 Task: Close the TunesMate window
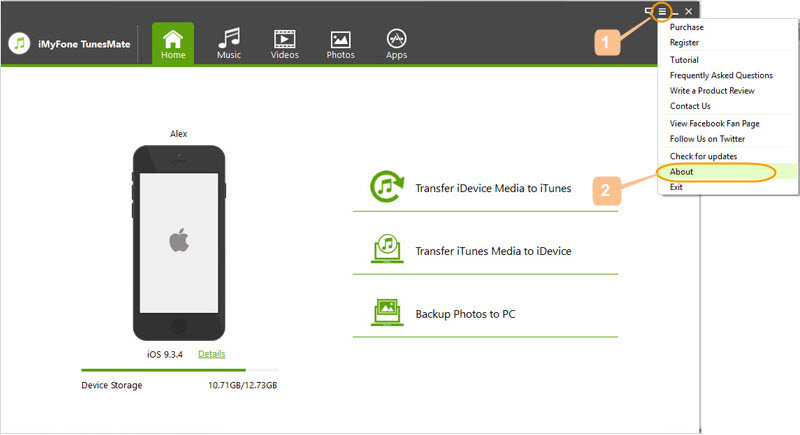(688, 11)
